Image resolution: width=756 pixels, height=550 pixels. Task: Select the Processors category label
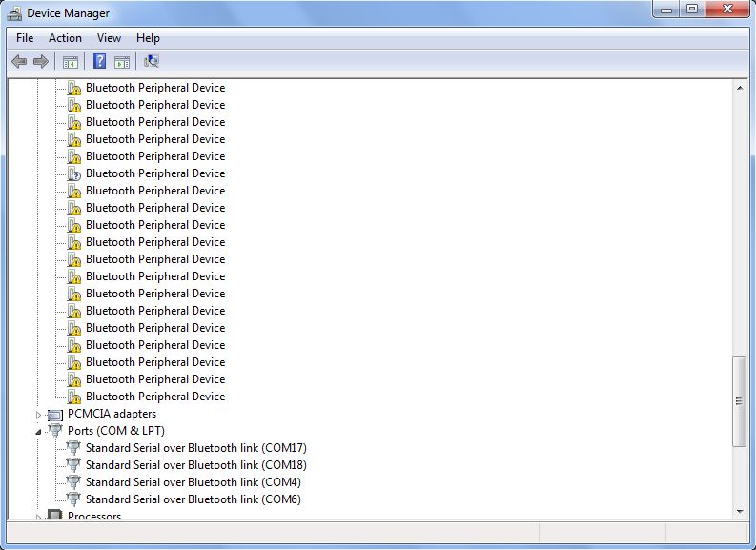[x=94, y=516]
